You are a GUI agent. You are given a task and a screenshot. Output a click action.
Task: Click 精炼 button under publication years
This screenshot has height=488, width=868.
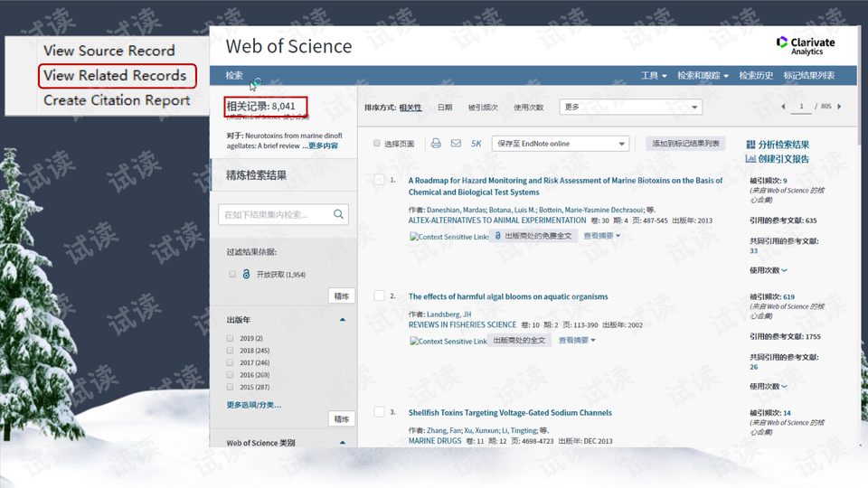[342, 418]
